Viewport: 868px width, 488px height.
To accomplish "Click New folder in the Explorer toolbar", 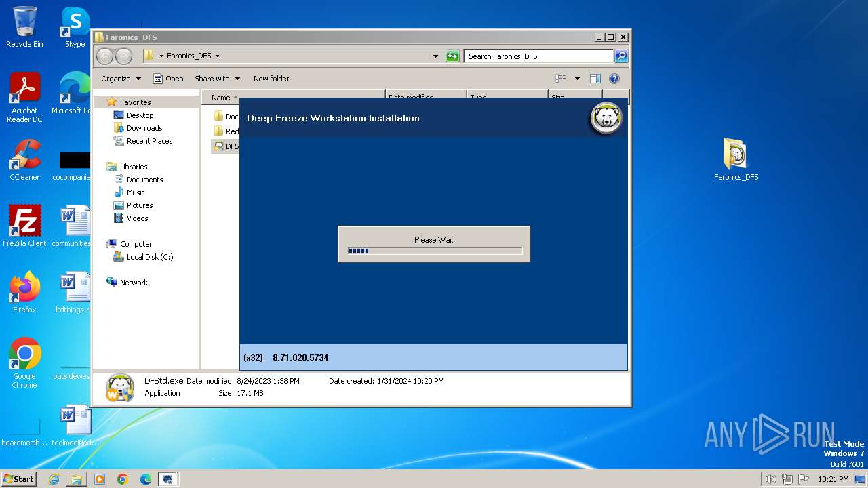I will click(x=271, y=79).
